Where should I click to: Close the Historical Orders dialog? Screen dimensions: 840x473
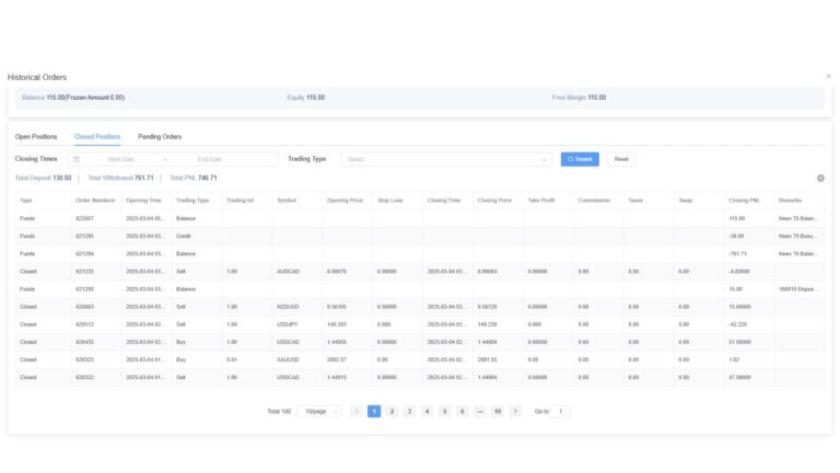[x=828, y=77]
